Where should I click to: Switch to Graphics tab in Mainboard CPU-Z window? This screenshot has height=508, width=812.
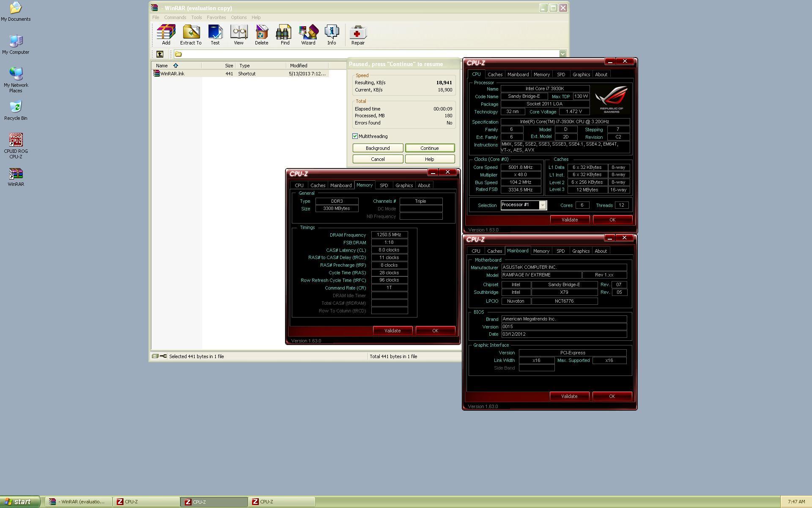pyautogui.click(x=581, y=251)
